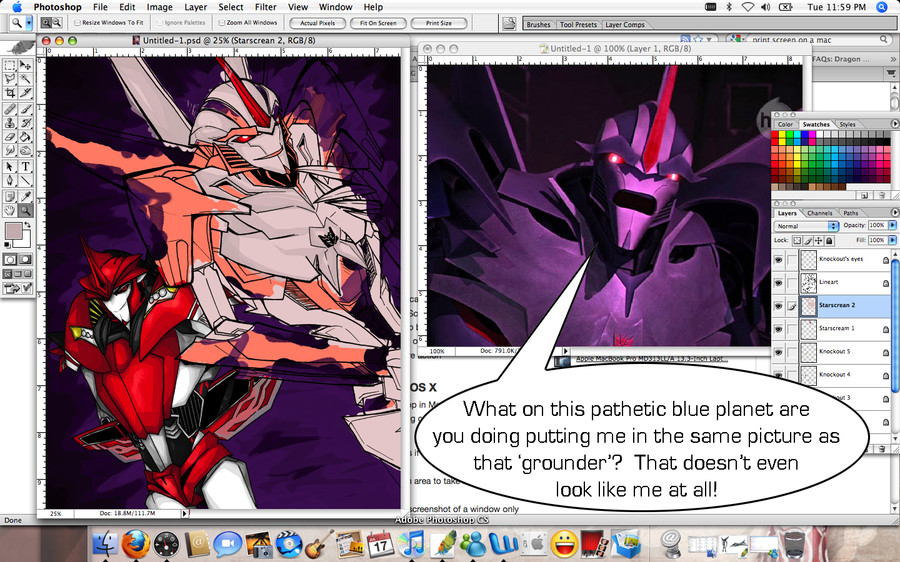The height and width of the screenshot is (562, 900).
Task: Select the Eraser tool
Action: (x=10, y=137)
